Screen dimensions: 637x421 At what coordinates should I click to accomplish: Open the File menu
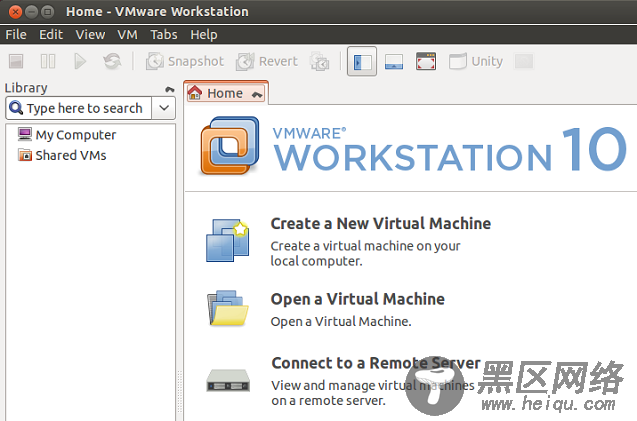coord(16,35)
